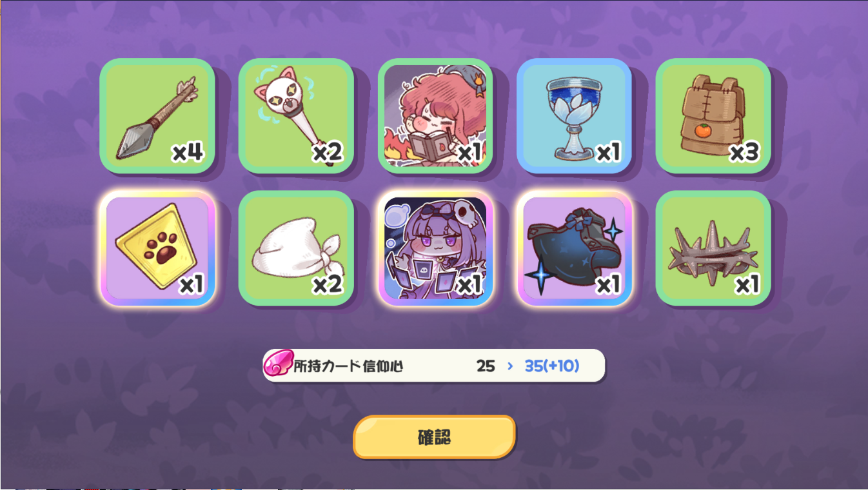
Task: Select the sparkling dark blue boots
Action: [574, 248]
